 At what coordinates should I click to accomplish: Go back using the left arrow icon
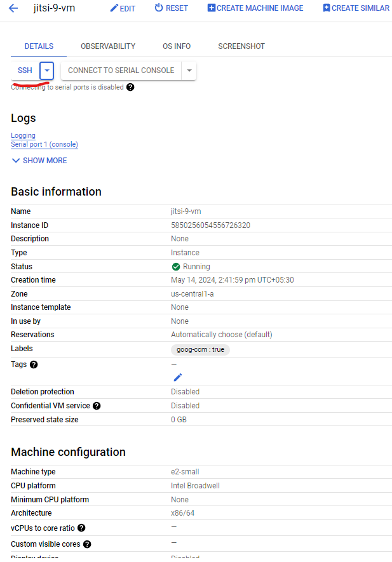click(x=13, y=8)
